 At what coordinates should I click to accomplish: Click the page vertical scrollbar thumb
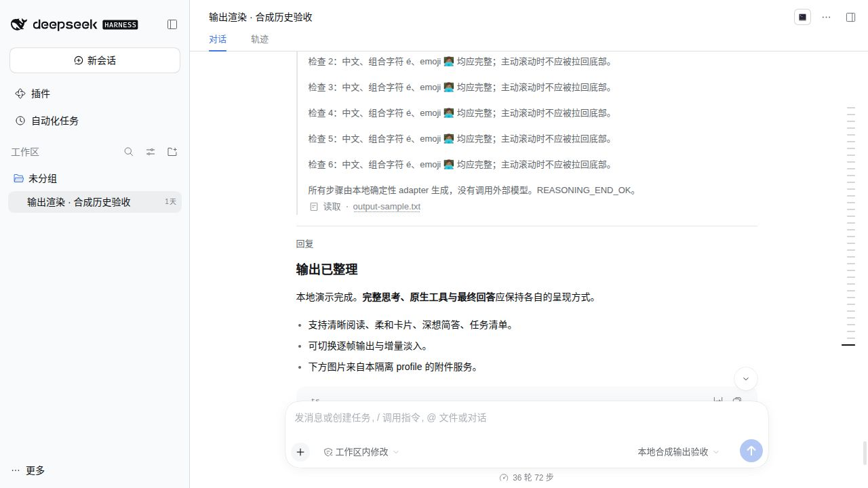coord(865,453)
